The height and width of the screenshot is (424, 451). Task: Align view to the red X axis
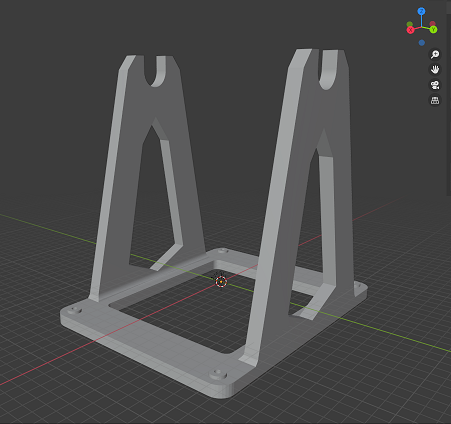pos(410,30)
